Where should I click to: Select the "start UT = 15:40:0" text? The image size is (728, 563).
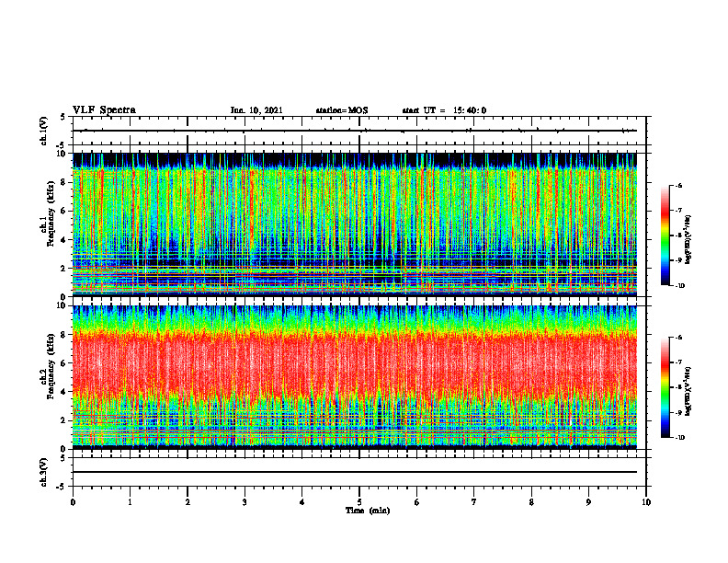coord(444,110)
